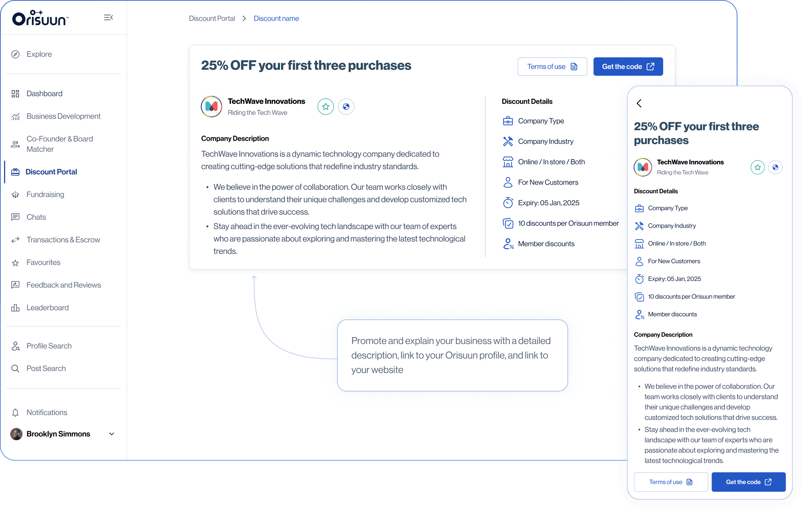This screenshot has height=519, width=812.
Task: Click 'Discount Details' heading in main card
Action: [527, 101]
